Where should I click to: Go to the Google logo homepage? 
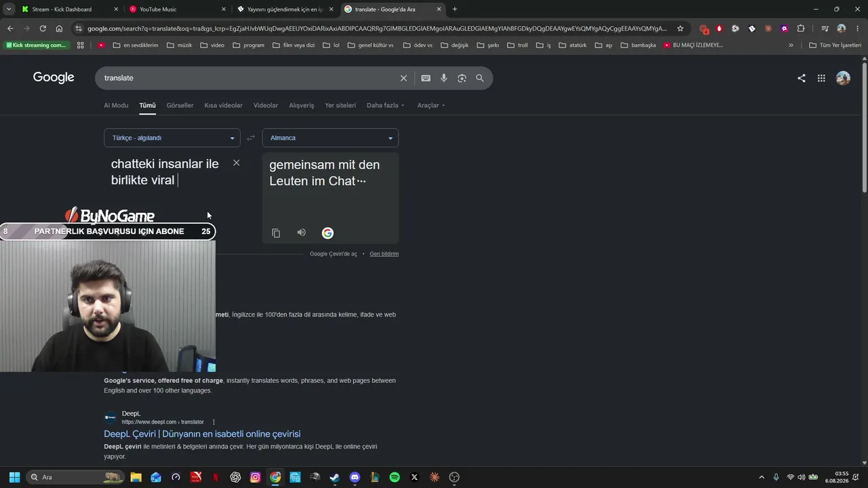[x=54, y=77]
